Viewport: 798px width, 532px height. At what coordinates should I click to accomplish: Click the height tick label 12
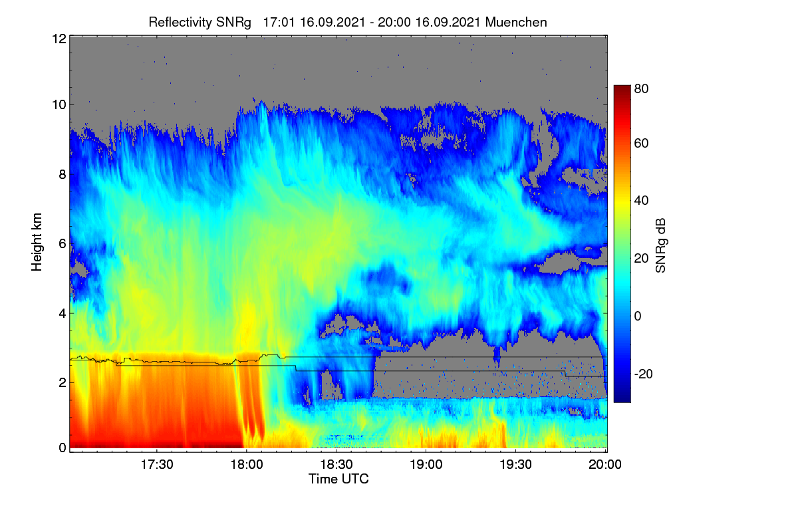pyautogui.click(x=59, y=39)
